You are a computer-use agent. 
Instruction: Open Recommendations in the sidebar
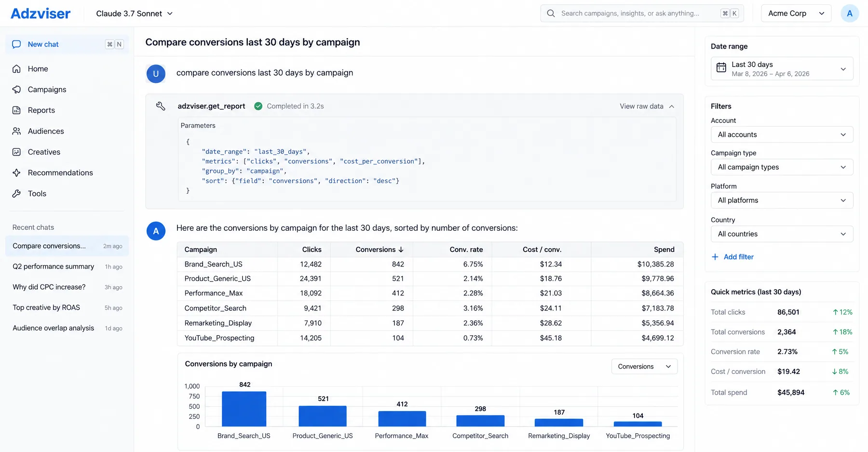click(67, 173)
